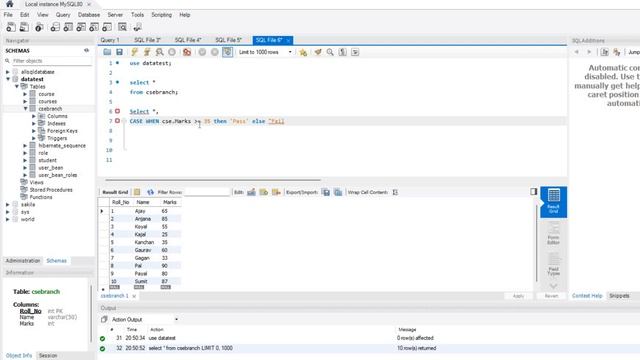Export recordset to external file icon
640x360 pixels.
pos(326,192)
